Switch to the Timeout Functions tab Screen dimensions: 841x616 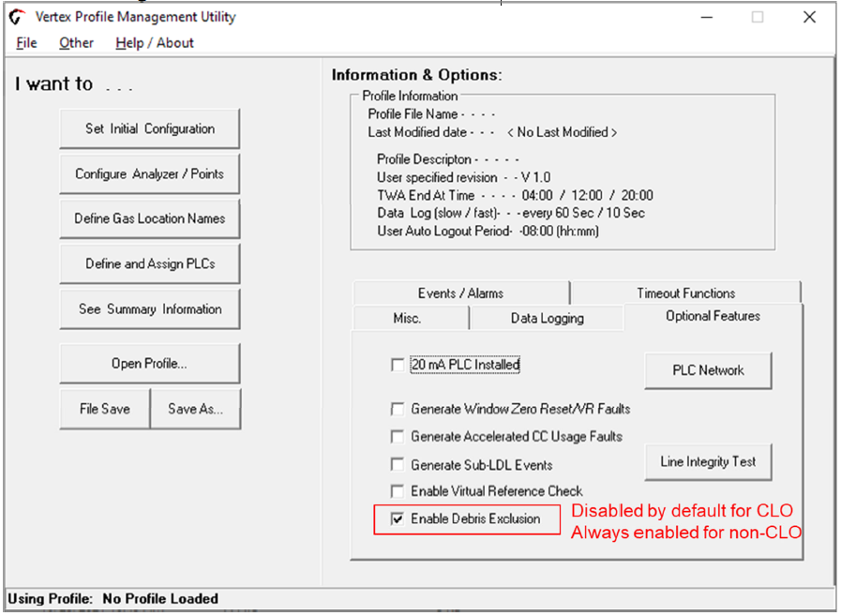tap(686, 293)
